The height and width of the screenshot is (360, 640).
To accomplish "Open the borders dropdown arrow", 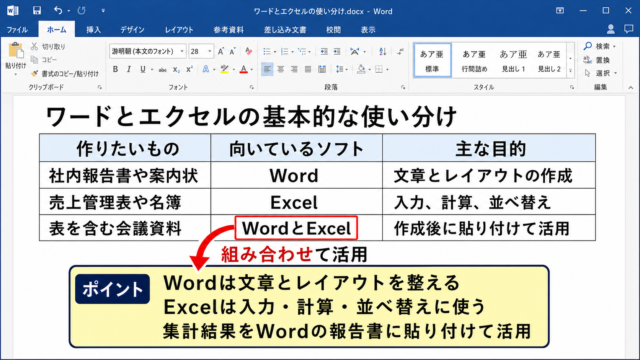I will [x=387, y=70].
